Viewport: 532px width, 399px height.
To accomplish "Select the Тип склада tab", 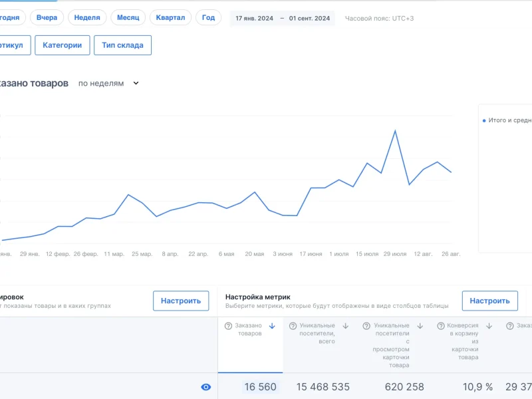I will [x=122, y=45].
